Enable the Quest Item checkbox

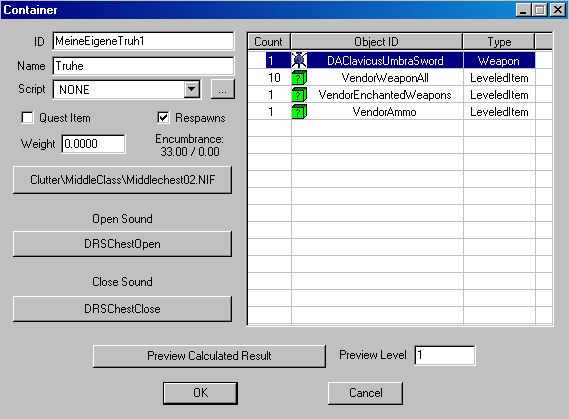coord(27,118)
